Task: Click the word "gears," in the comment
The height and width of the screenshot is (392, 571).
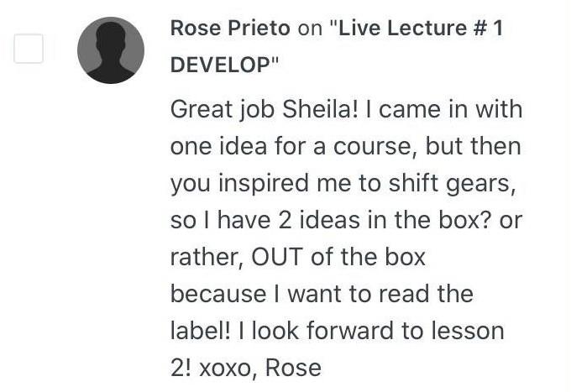Action: pyautogui.click(x=481, y=184)
